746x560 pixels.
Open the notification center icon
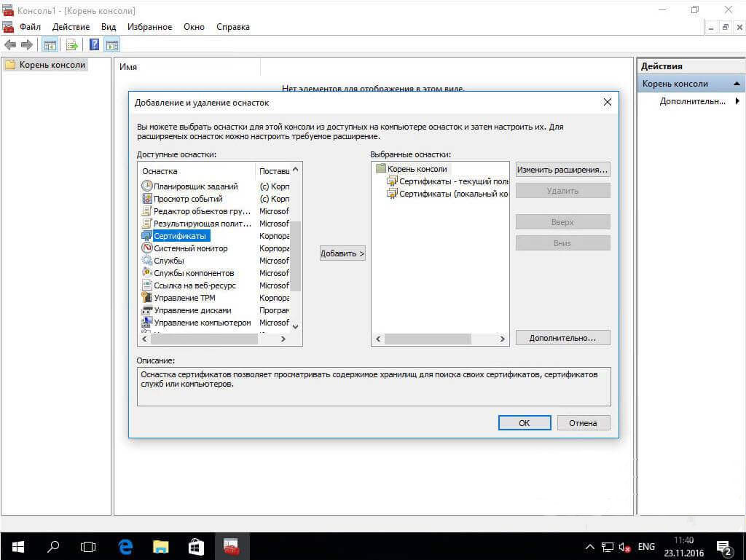pyautogui.click(x=725, y=548)
